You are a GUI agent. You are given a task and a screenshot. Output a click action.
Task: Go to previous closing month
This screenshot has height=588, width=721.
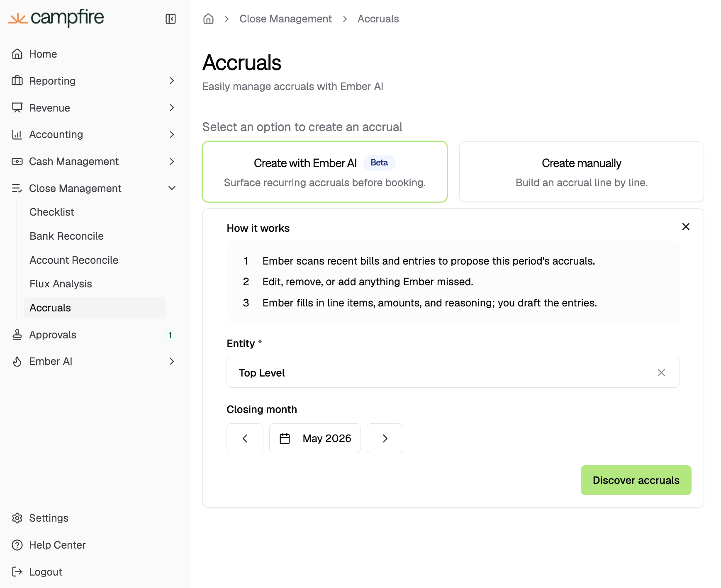245,438
